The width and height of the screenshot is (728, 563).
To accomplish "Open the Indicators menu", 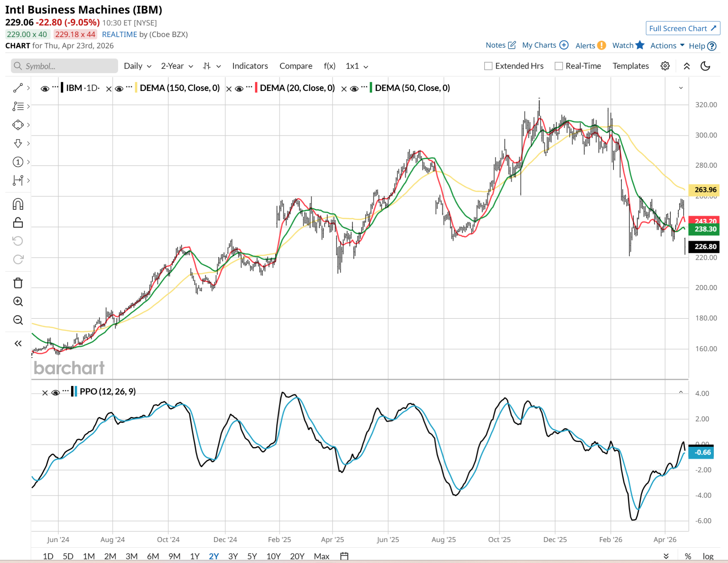I will 250,66.
